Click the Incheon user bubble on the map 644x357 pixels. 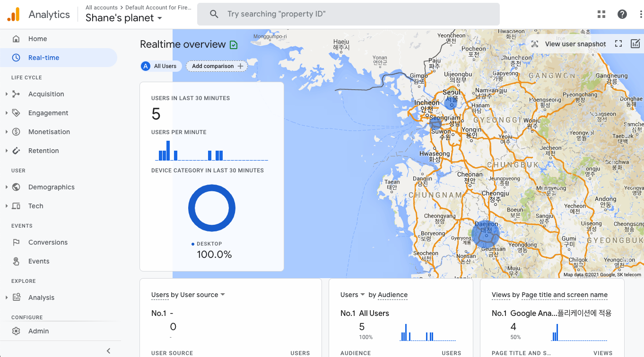click(x=435, y=124)
